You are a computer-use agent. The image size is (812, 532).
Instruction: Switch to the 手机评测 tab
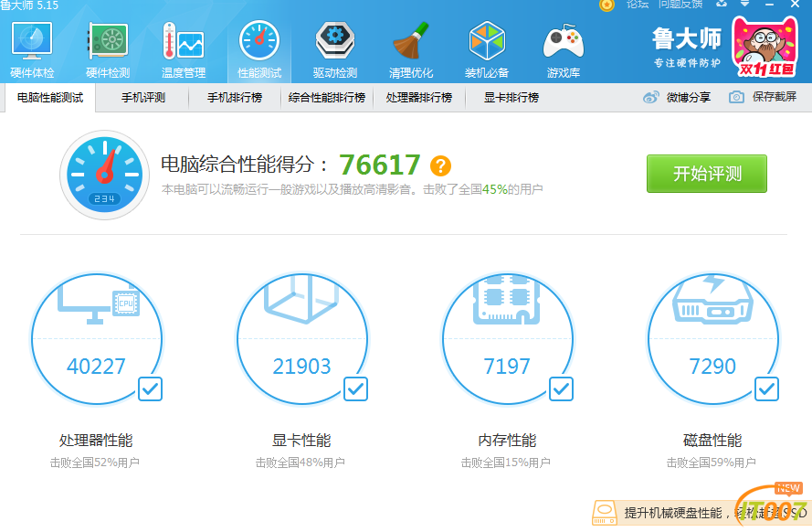142,98
